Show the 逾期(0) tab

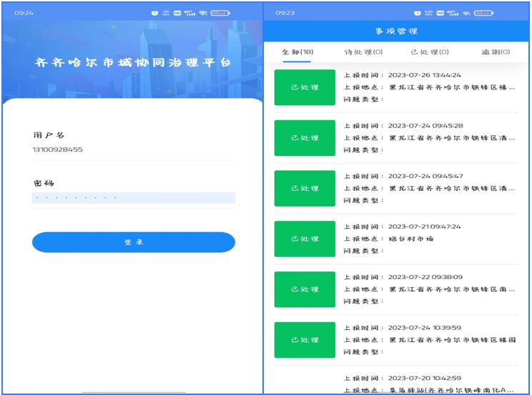pyautogui.click(x=496, y=52)
